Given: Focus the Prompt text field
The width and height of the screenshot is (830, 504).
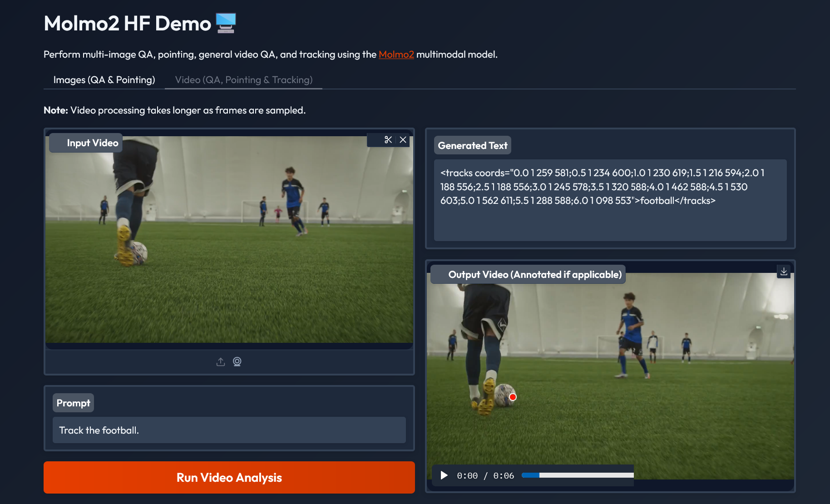Looking at the screenshot, I should click(229, 430).
